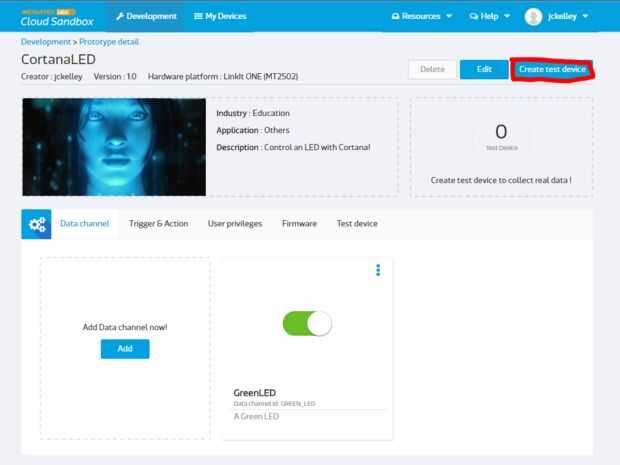The image size is (620, 465).
Task: Switch to User privileges tab
Action: pyautogui.click(x=235, y=223)
